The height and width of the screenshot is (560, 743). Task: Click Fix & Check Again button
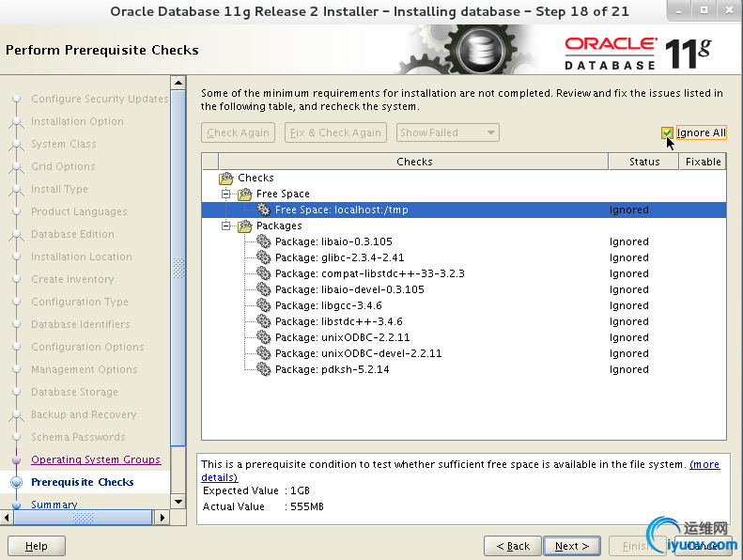pyautogui.click(x=335, y=132)
